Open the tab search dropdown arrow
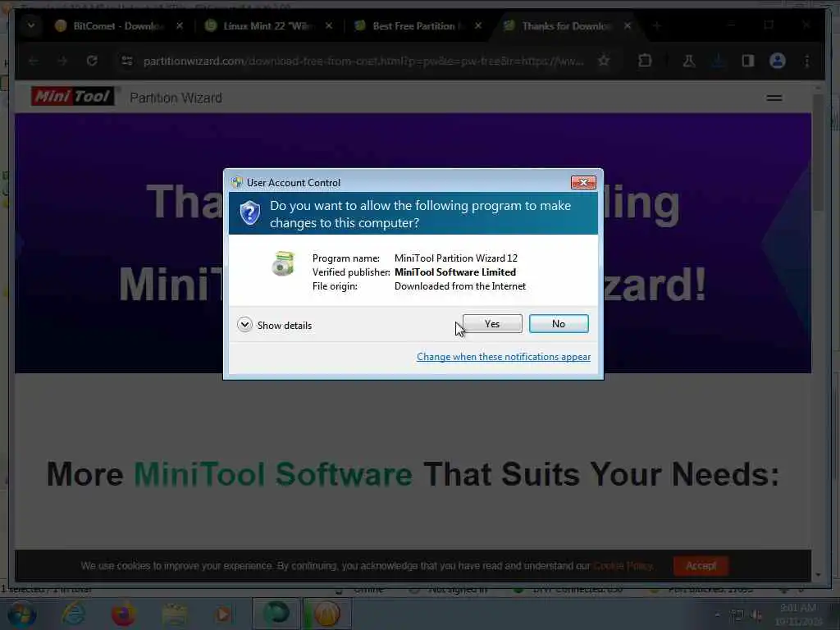Image resolution: width=840 pixels, height=630 pixels. [31, 25]
